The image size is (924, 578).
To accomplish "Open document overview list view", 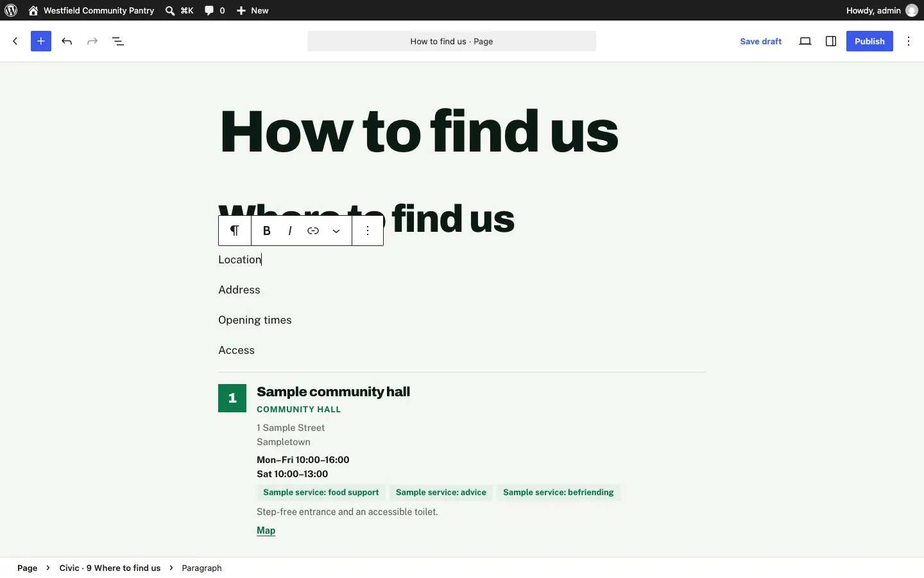I will pyautogui.click(x=119, y=41).
